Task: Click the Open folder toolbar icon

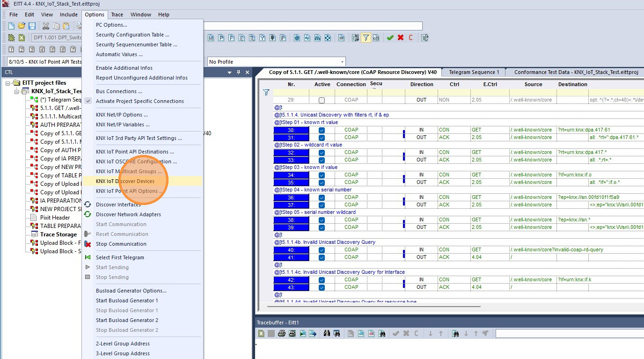Action: (x=22, y=26)
